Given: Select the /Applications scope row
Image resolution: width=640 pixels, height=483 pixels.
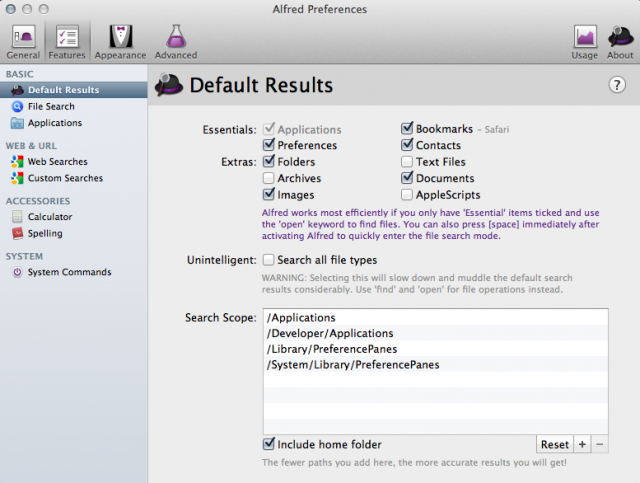Looking at the screenshot, I should click(436, 317).
